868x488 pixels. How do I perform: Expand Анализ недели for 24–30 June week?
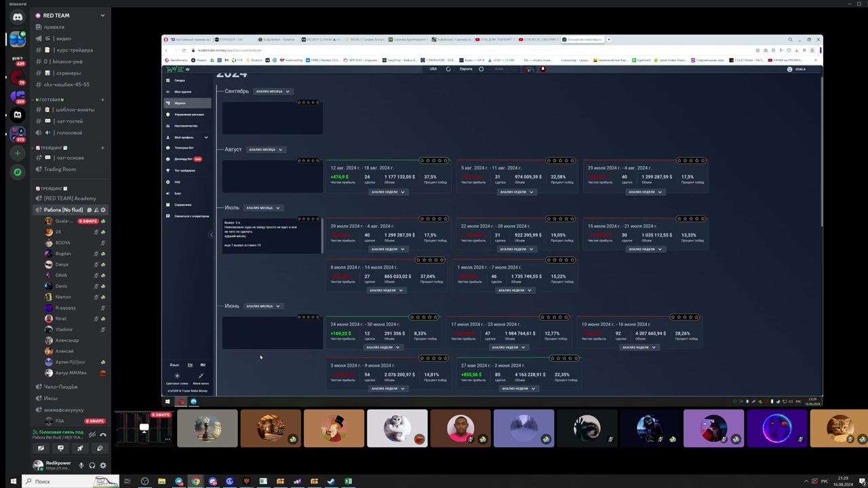tap(382, 347)
